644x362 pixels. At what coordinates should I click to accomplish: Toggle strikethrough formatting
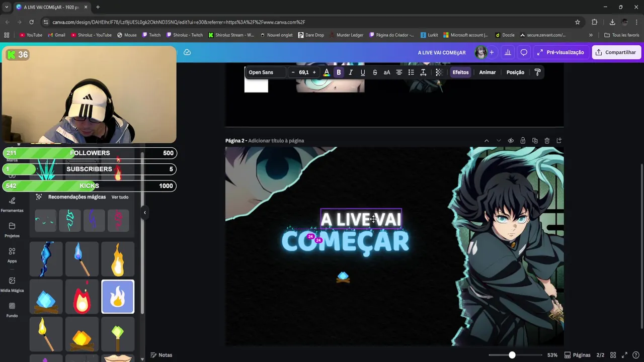point(375,72)
